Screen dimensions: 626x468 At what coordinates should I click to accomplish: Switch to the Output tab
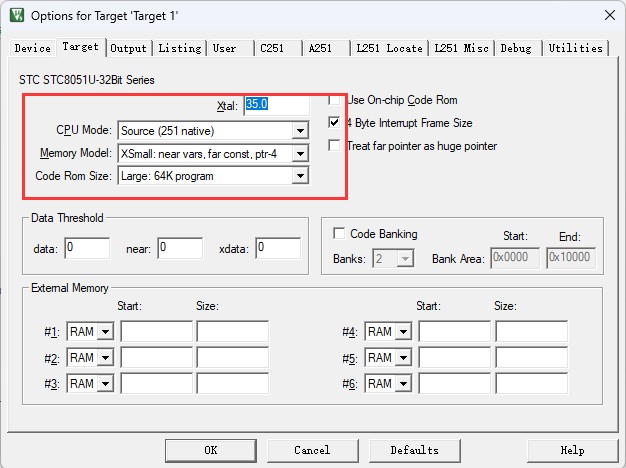[128, 48]
